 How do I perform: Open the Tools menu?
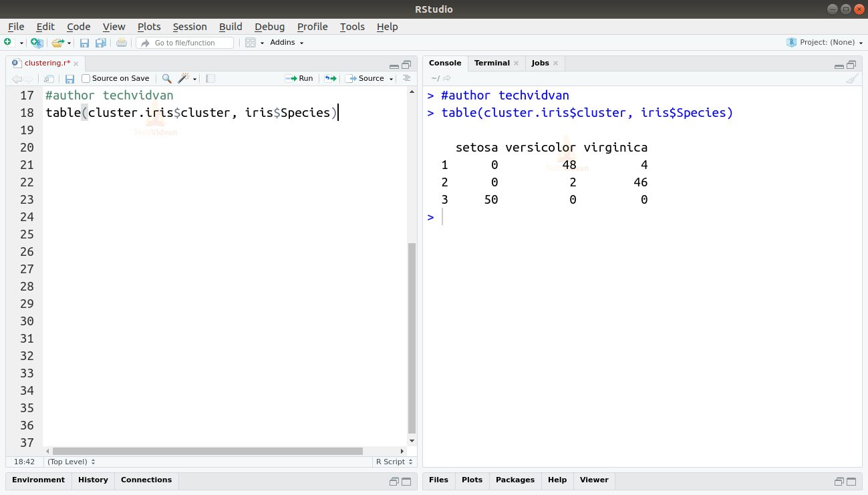coord(352,27)
